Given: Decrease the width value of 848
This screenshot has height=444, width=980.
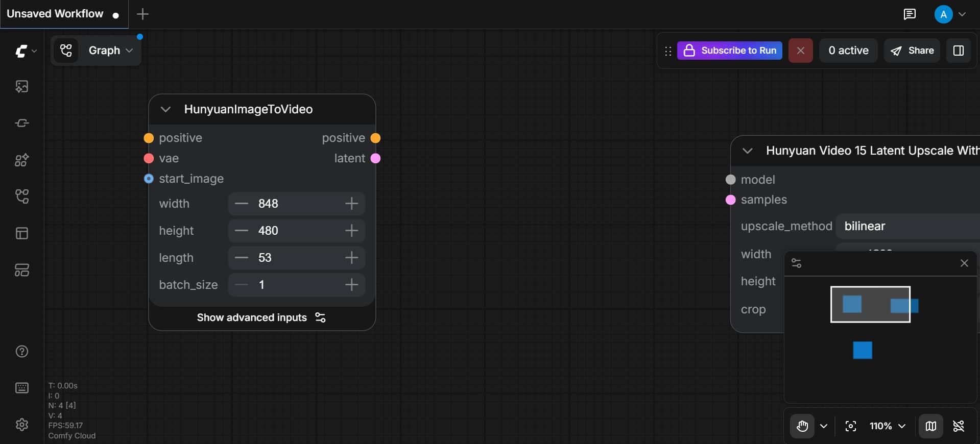Looking at the screenshot, I should [241, 204].
